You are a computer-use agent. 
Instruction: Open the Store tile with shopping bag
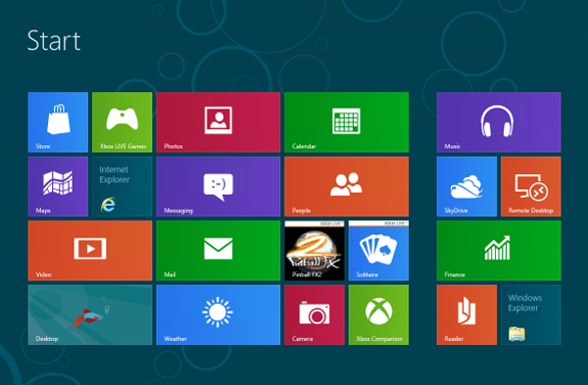click(x=58, y=122)
